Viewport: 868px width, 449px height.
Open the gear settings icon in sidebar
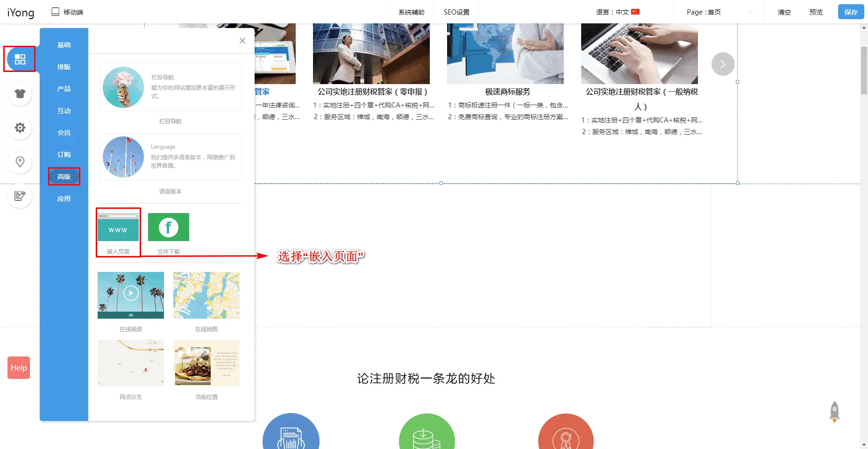[20, 128]
